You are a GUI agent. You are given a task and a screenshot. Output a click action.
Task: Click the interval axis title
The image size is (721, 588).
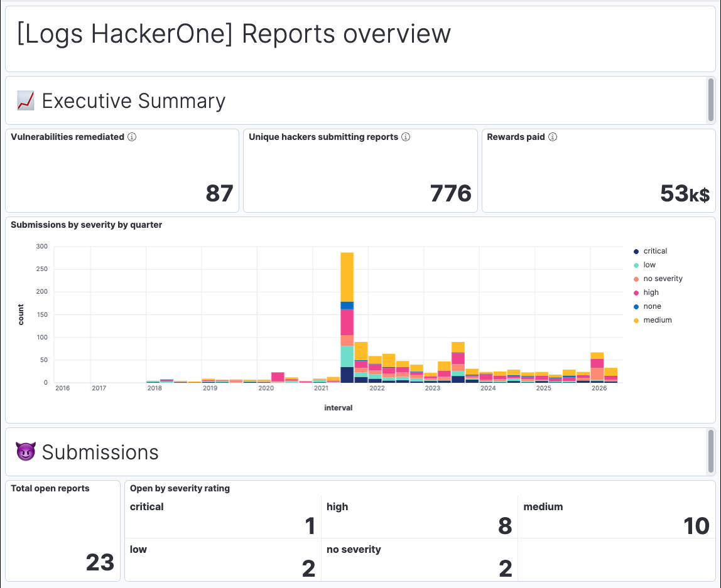[x=339, y=408]
